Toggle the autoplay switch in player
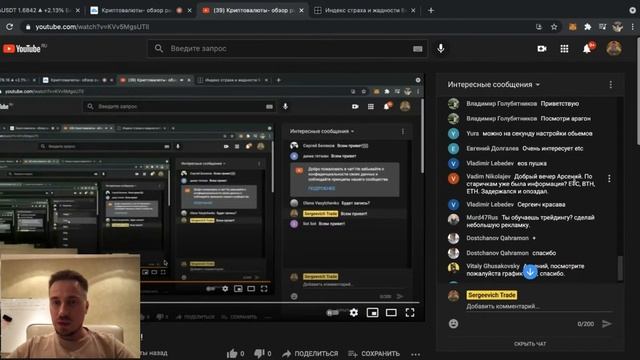The image size is (640, 360). click(x=333, y=313)
